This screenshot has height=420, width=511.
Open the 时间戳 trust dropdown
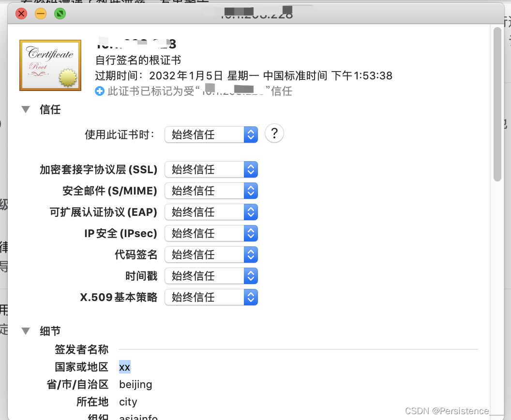(211, 276)
